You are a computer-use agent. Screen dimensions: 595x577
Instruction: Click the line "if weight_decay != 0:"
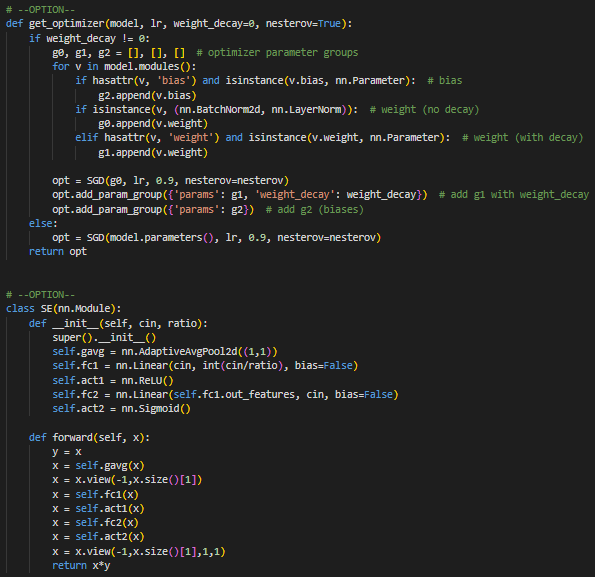pyautogui.click(x=90, y=38)
